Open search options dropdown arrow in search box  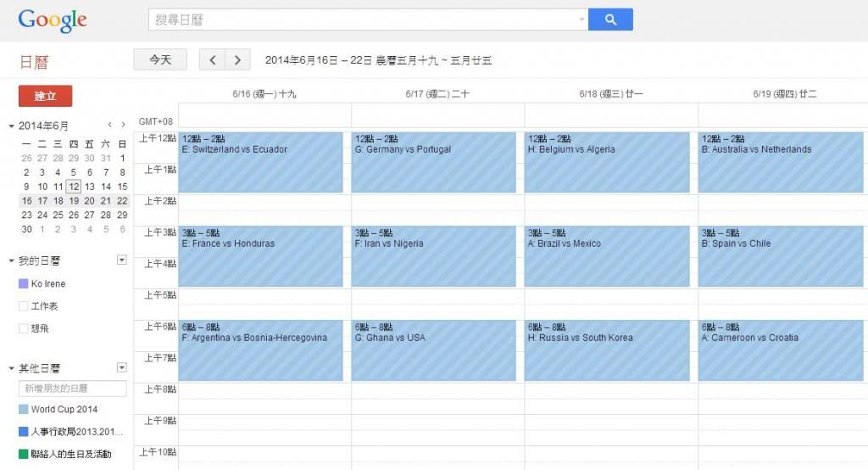(x=581, y=20)
